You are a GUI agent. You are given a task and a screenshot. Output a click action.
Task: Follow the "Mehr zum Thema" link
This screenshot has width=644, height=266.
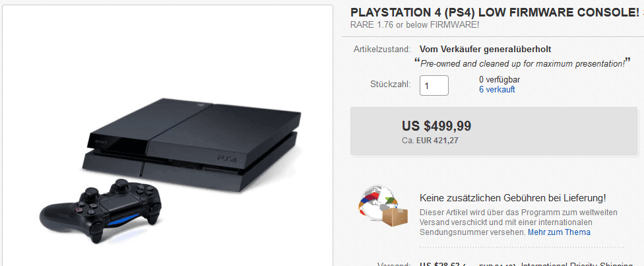pos(559,232)
